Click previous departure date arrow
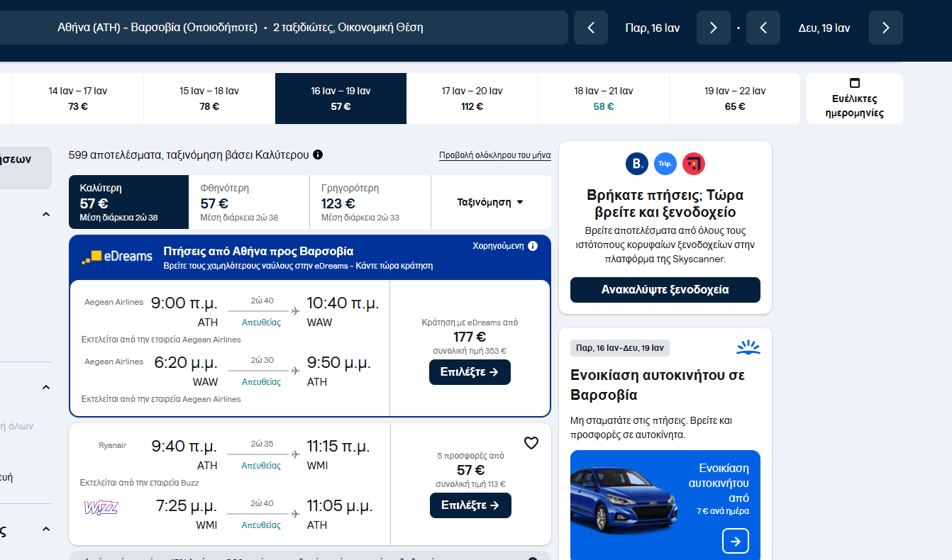Viewport: 952px width, 560px height. click(x=591, y=28)
